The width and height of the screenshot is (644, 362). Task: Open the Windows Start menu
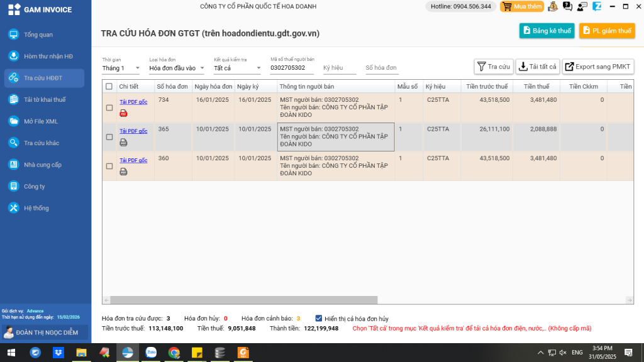pos(11,353)
